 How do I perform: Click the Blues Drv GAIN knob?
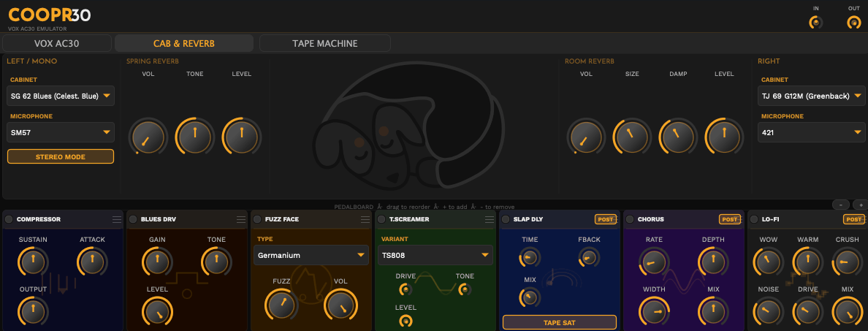[157, 262]
